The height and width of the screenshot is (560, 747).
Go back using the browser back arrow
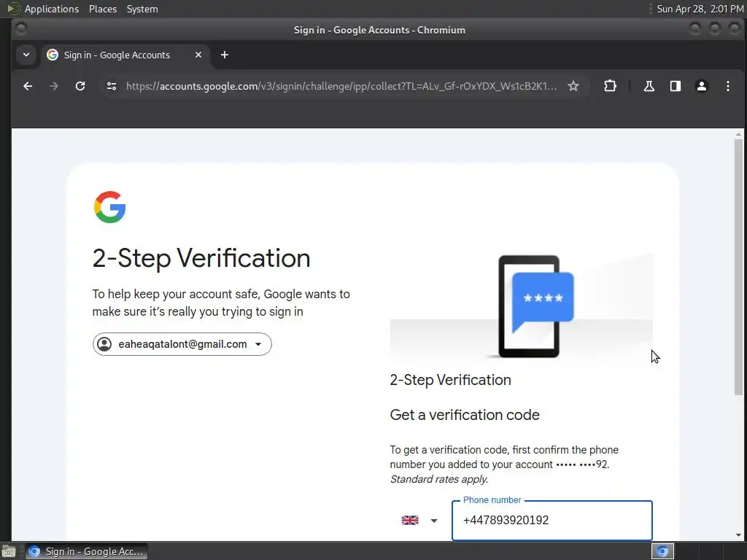tap(28, 86)
